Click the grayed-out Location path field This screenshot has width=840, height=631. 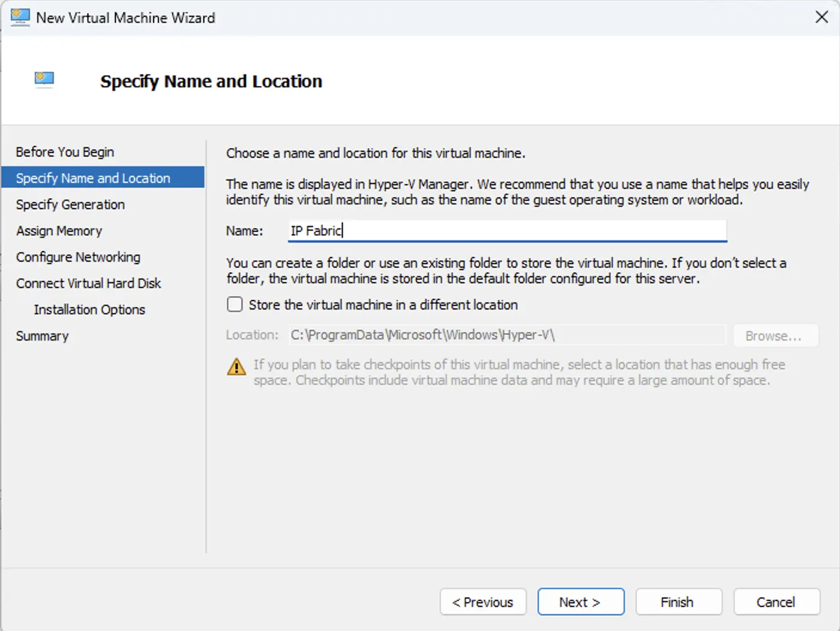[506, 335]
